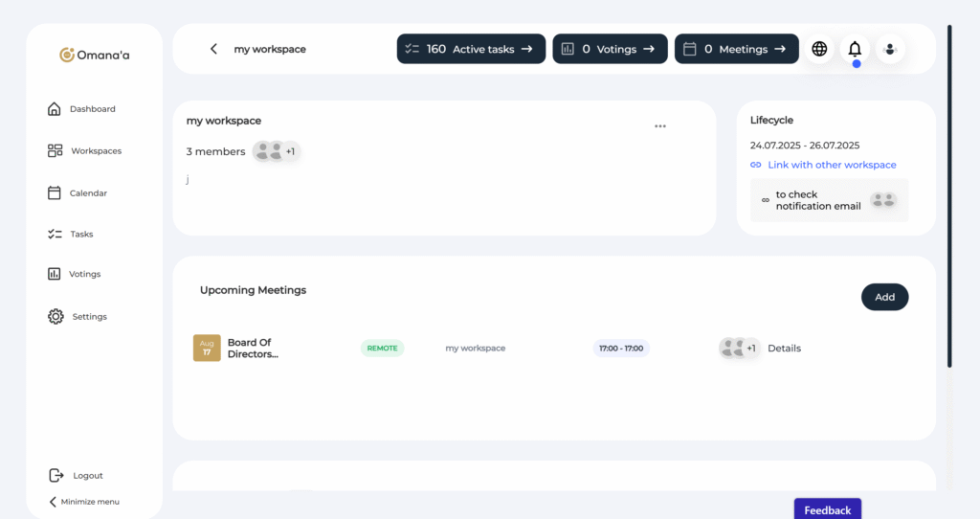The image size is (980, 519).
Task: Click the notification bell icon
Action: [x=855, y=49]
